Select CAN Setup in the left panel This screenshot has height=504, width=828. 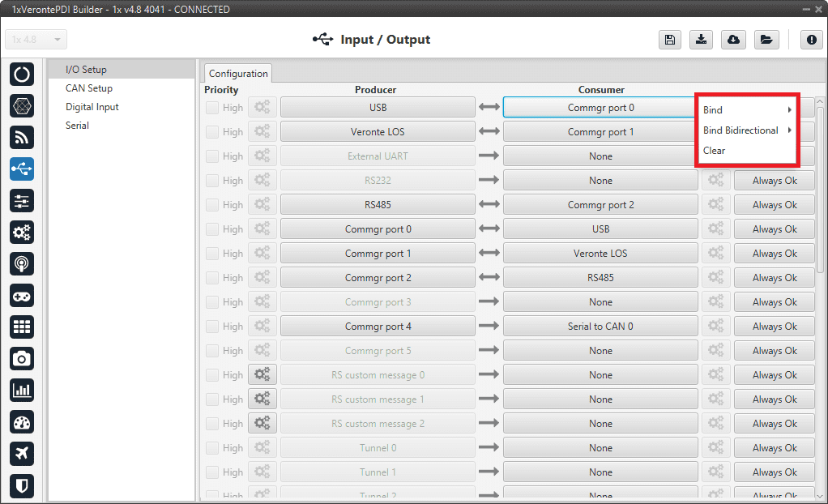(89, 88)
